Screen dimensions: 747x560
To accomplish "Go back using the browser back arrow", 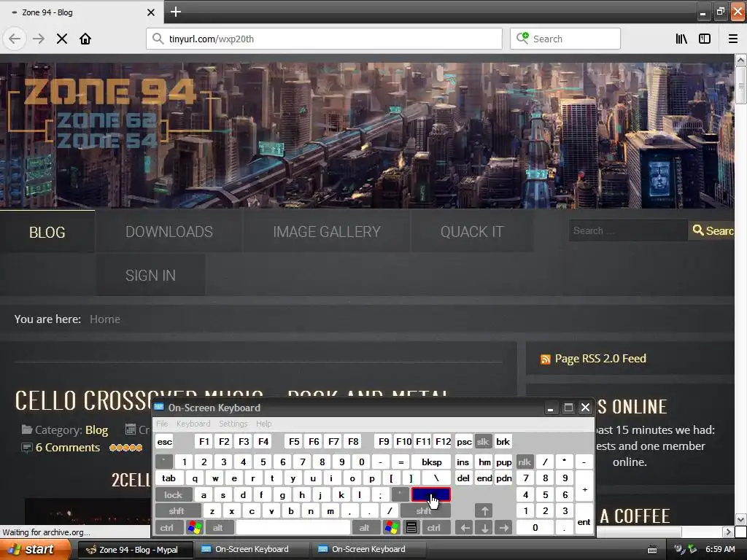I will coord(15,39).
